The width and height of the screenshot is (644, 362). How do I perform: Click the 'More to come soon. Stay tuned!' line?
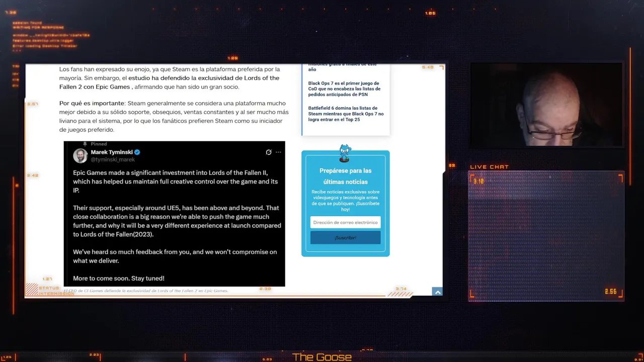(119, 278)
